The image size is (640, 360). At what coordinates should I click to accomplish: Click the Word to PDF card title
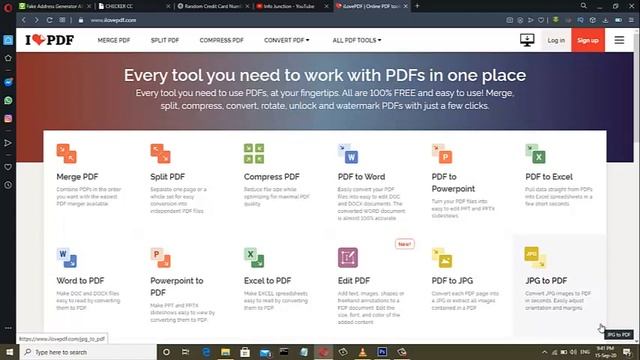pos(80,281)
